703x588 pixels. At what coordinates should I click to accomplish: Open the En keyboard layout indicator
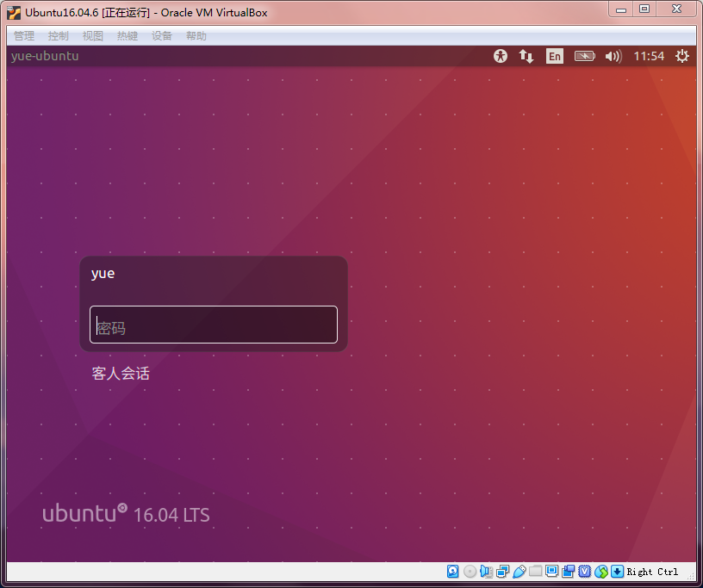tap(555, 56)
